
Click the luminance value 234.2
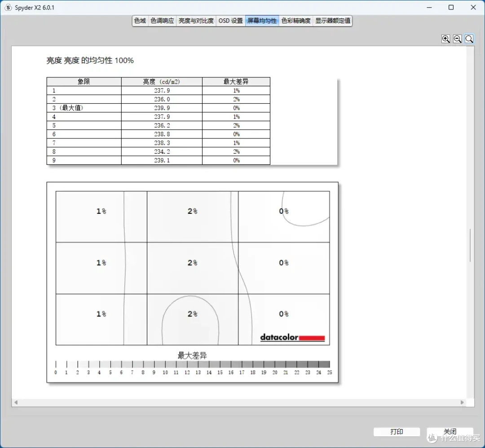[162, 152]
